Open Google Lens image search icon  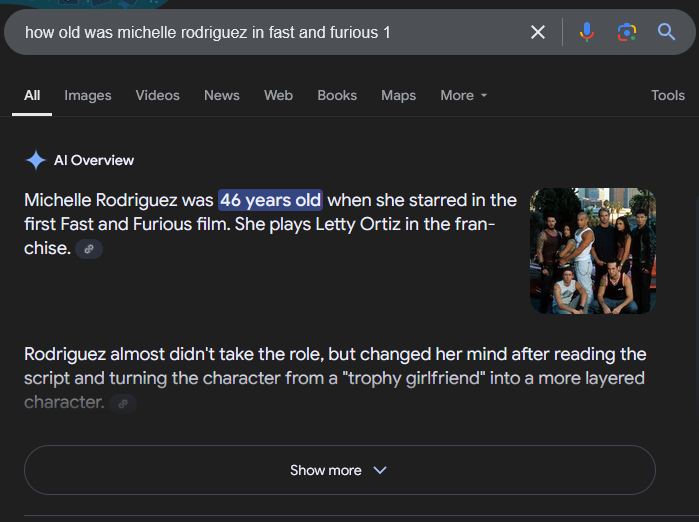coord(627,32)
